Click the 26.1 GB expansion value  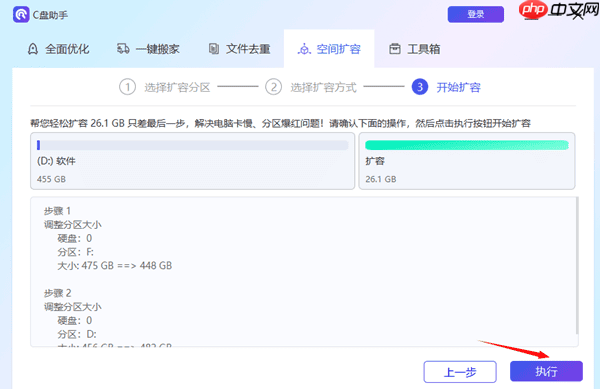tap(381, 179)
